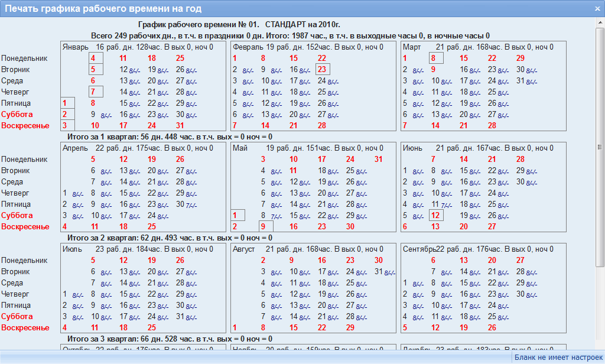
Task: Click the 'Итого за 3 квартал' summary line
Action: coord(171,339)
